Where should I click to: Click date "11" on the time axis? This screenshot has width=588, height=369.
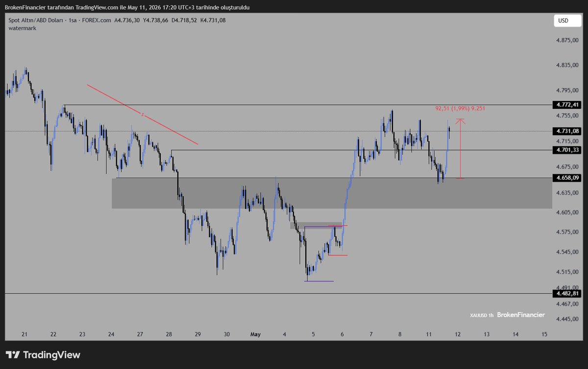pyautogui.click(x=429, y=334)
